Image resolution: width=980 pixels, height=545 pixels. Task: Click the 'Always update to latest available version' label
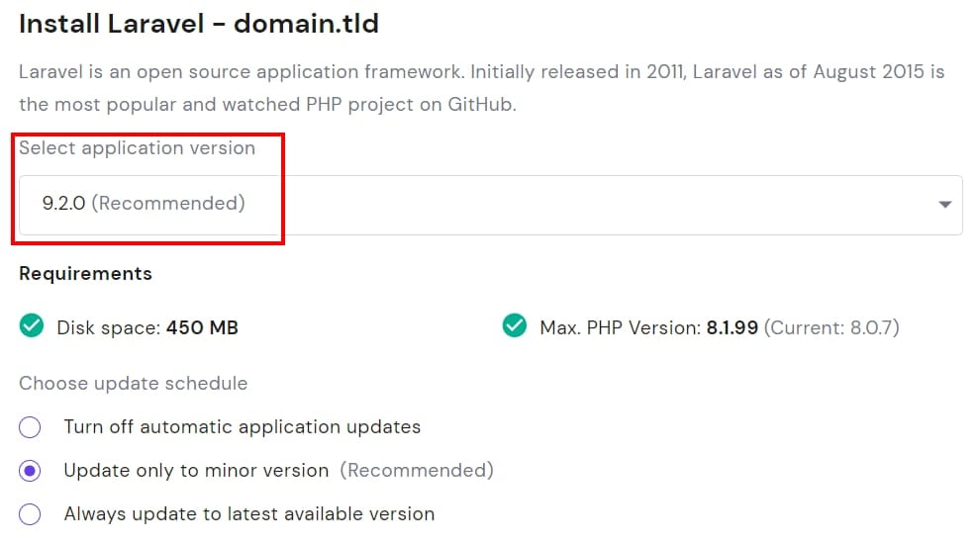pyautogui.click(x=248, y=514)
